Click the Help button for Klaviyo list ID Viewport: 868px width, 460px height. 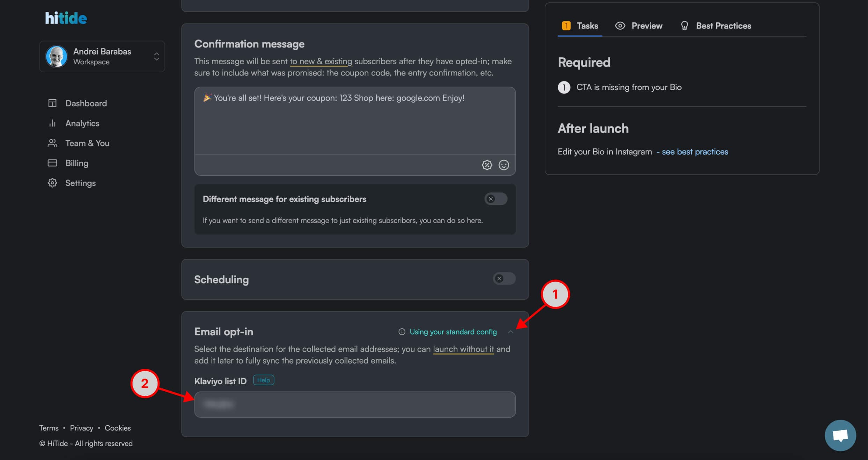point(263,380)
